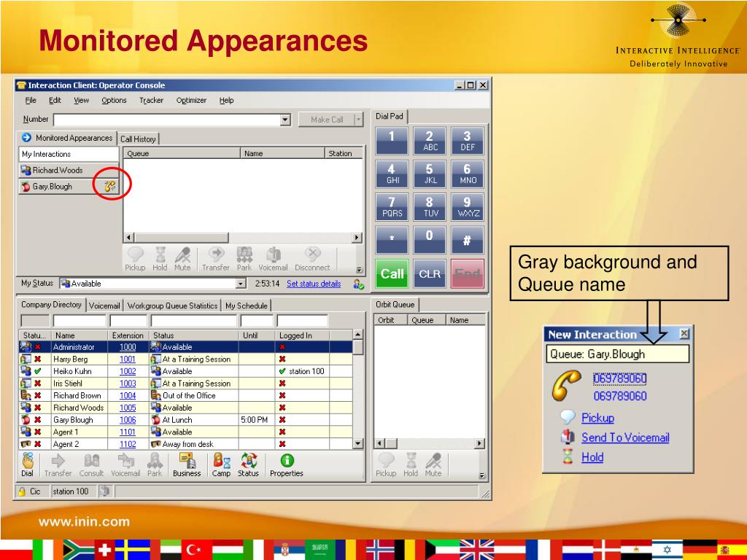Viewport: 747px width, 560px height.
Task: Open the Make Call button dropdown arrow
Action: (x=358, y=120)
